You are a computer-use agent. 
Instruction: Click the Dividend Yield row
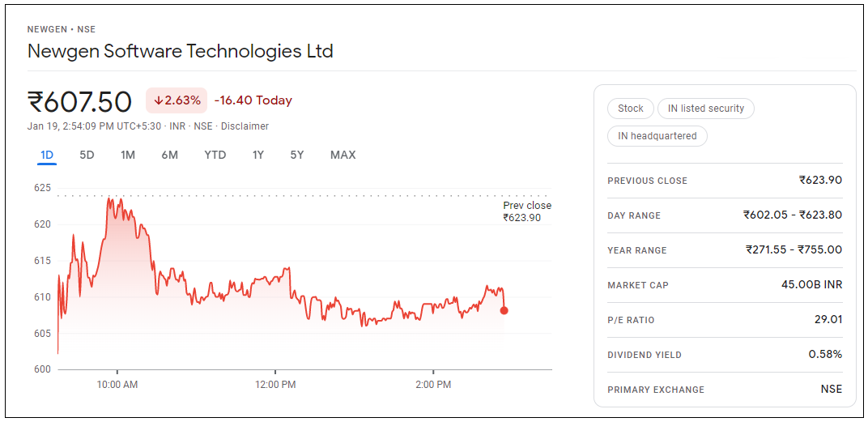(725, 355)
